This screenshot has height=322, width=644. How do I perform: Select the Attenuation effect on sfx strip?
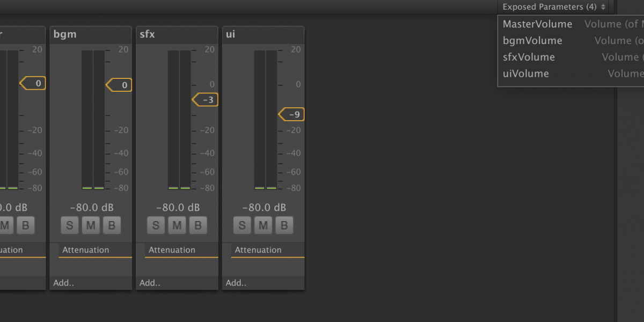[x=172, y=250]
